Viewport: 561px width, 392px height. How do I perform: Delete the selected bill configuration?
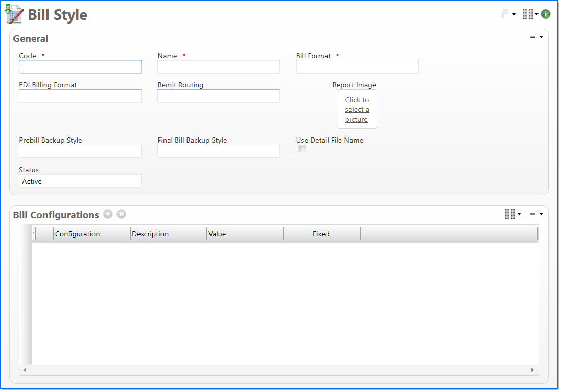click(121, 214)
